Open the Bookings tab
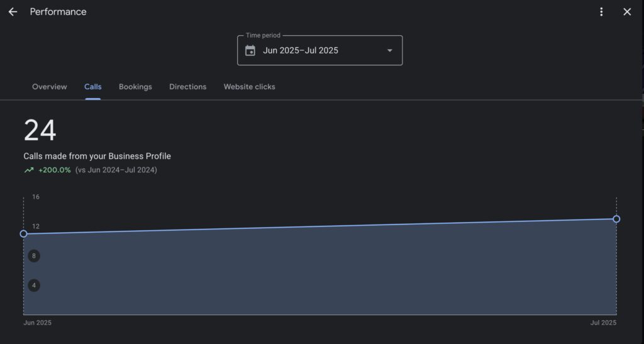 pyautogui.click(x=136, y=87)
